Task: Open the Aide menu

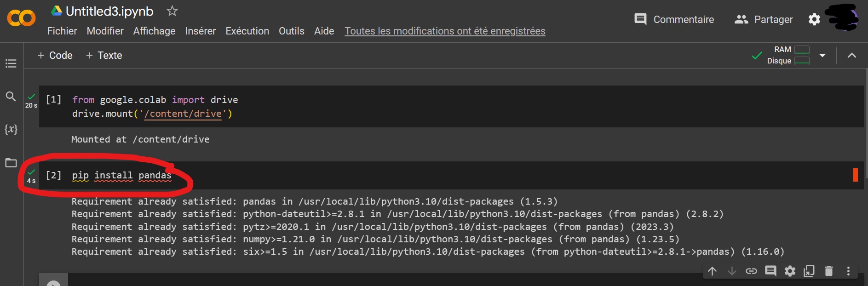Action: point(324,31)
